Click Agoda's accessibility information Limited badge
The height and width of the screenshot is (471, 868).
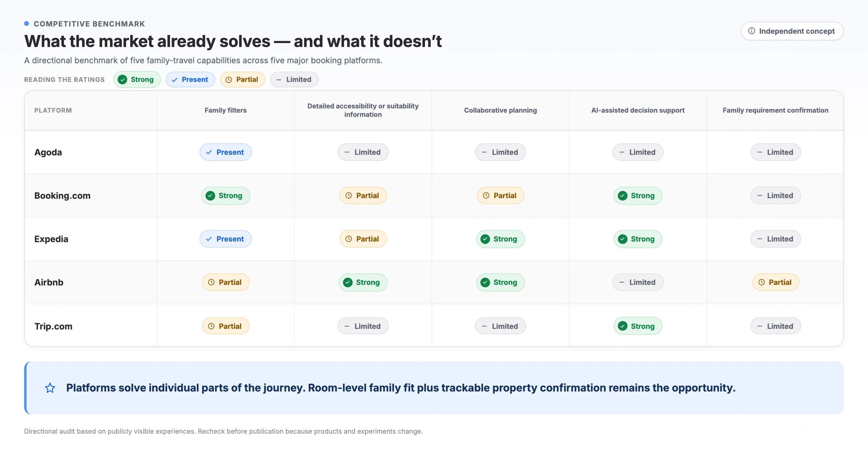[x=363, y=152]
